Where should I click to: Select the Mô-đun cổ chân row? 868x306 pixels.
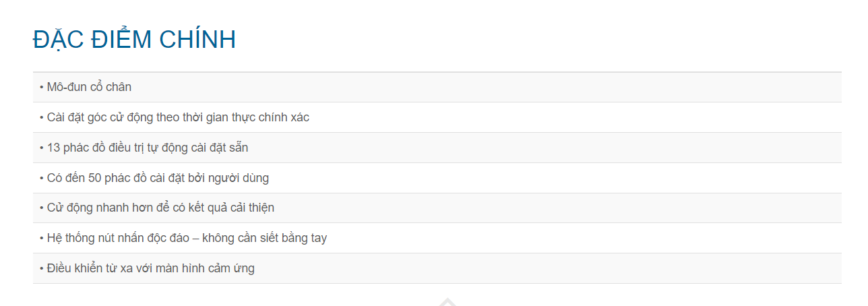[x=89, y=87]
